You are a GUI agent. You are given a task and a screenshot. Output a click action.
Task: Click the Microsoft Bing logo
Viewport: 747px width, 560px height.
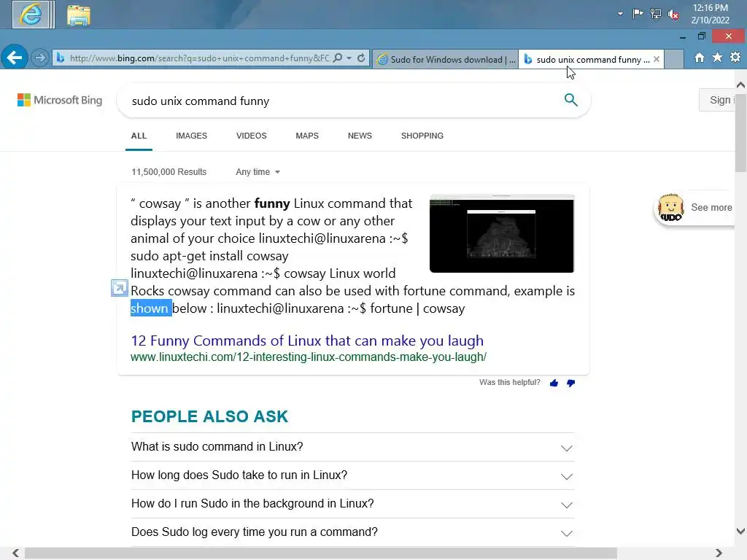pos(60,100)
